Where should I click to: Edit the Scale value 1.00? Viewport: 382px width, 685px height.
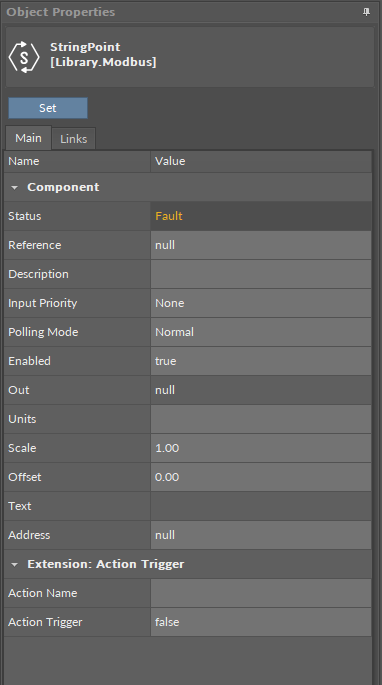click(x=261, y=448)
